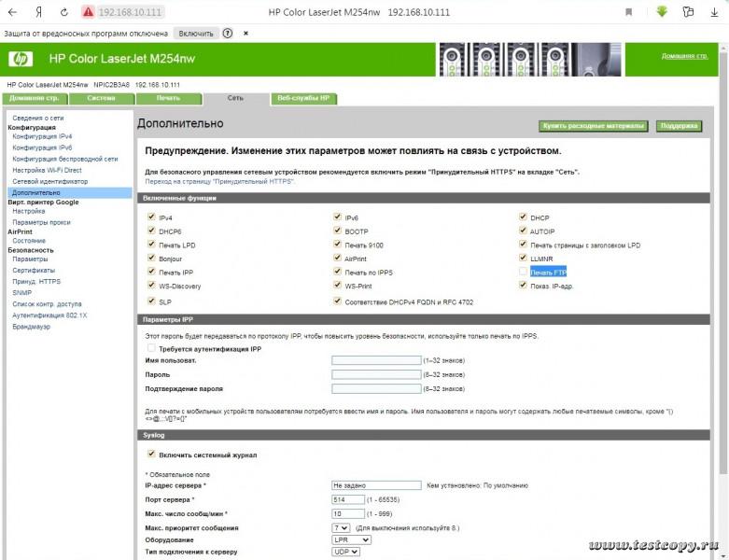Open the Домашняя стр. tab
Viewport: 729px width, 560px height.
[35, 99]
